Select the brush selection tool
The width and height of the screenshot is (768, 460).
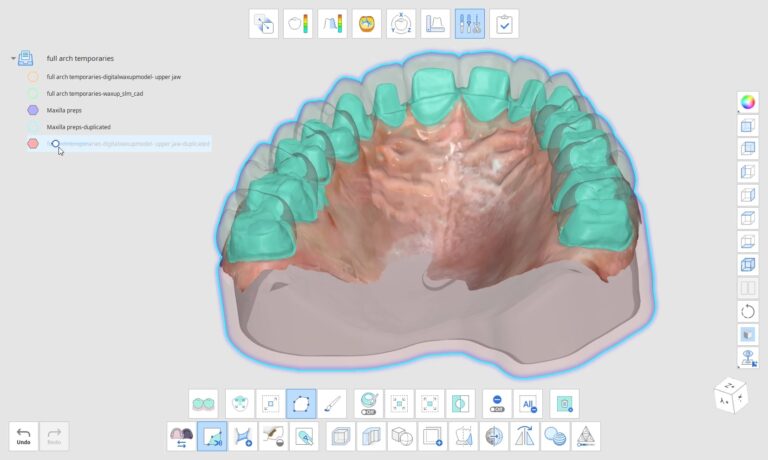[333, 404]
